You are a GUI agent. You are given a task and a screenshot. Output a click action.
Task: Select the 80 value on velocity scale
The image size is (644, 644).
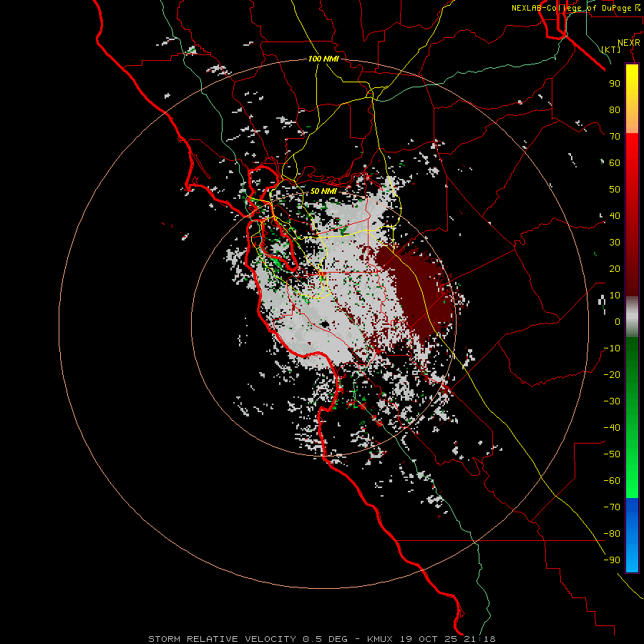(x=615, y=109)
